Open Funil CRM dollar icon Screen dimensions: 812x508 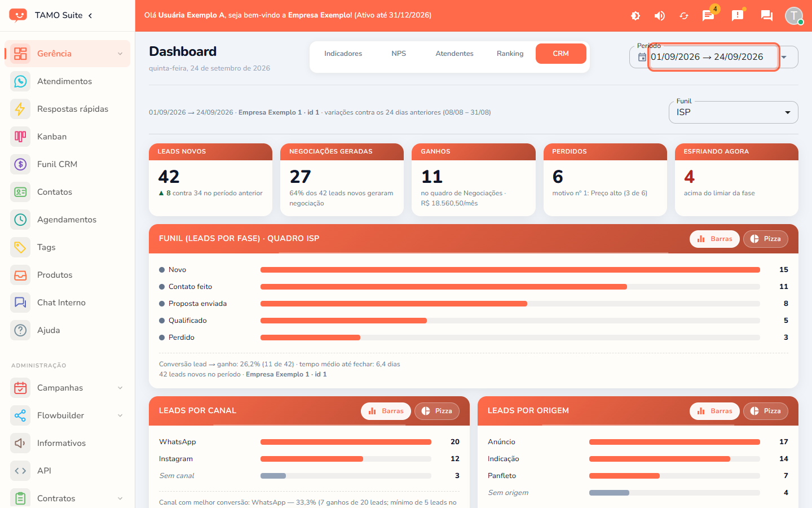coord(20,164)
